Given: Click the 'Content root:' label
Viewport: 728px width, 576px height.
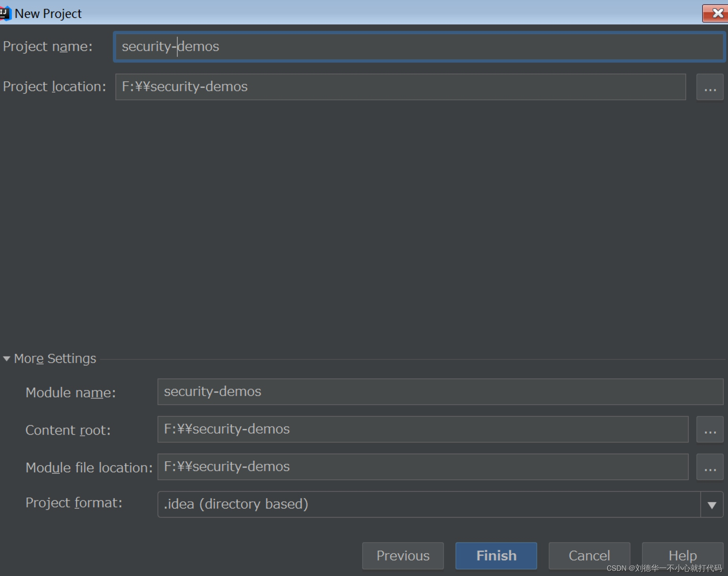Looking at the screenshot, I should (x=68, y=430).
